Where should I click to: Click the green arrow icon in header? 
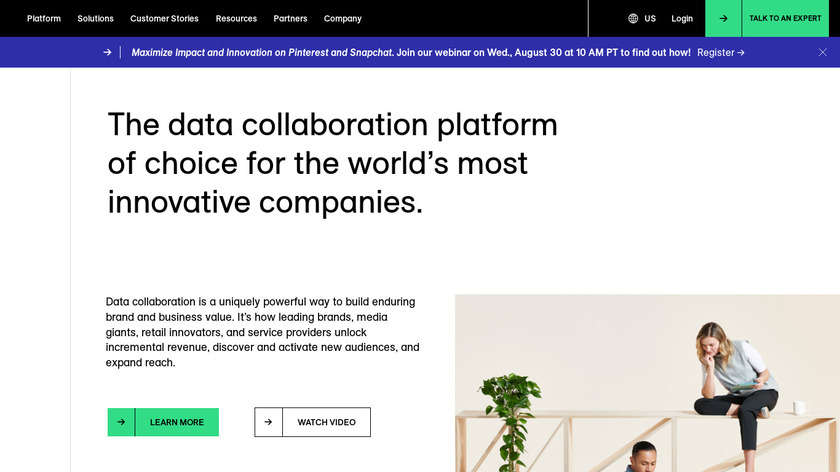[x=723, y=18]
